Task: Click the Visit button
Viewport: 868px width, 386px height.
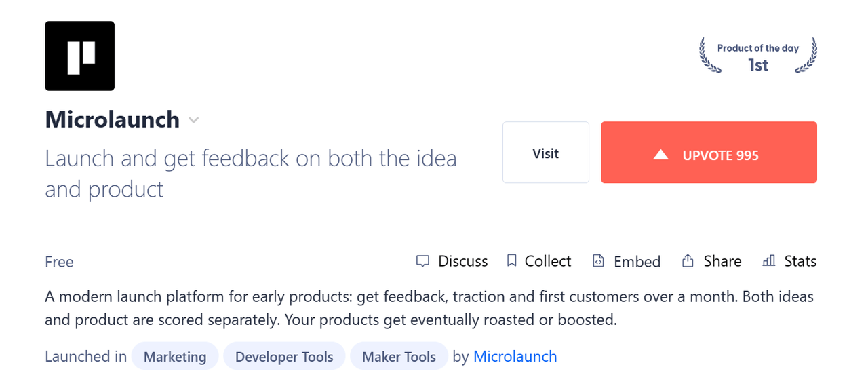Action: coord(546,153)
